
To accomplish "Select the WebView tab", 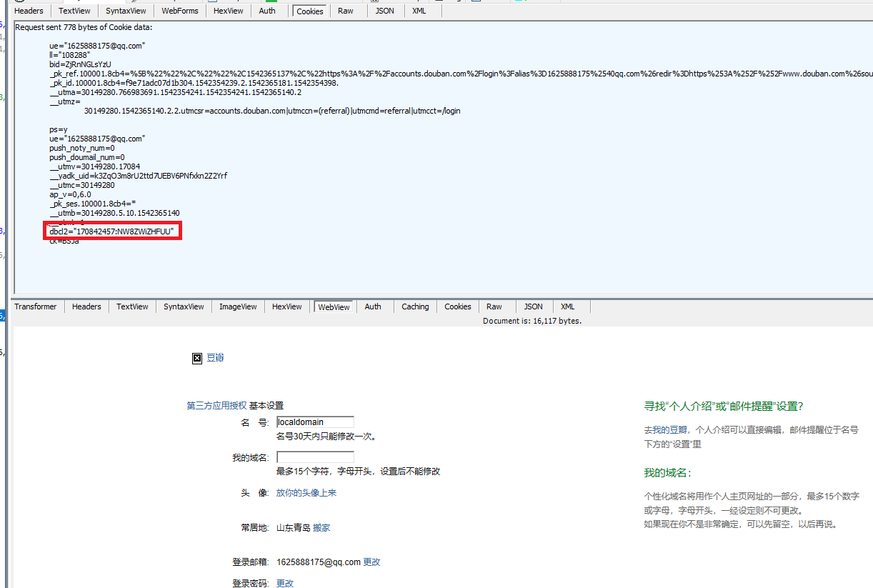I will [x=334, y=307].
